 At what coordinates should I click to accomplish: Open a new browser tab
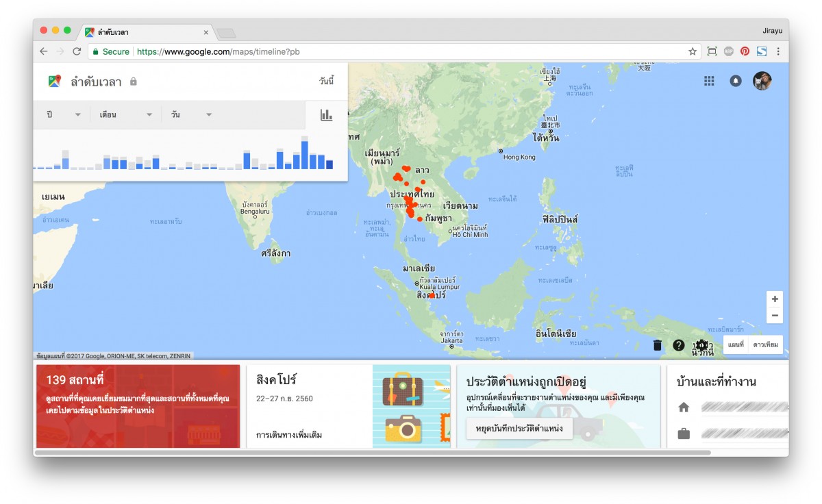tap(226, 33)
